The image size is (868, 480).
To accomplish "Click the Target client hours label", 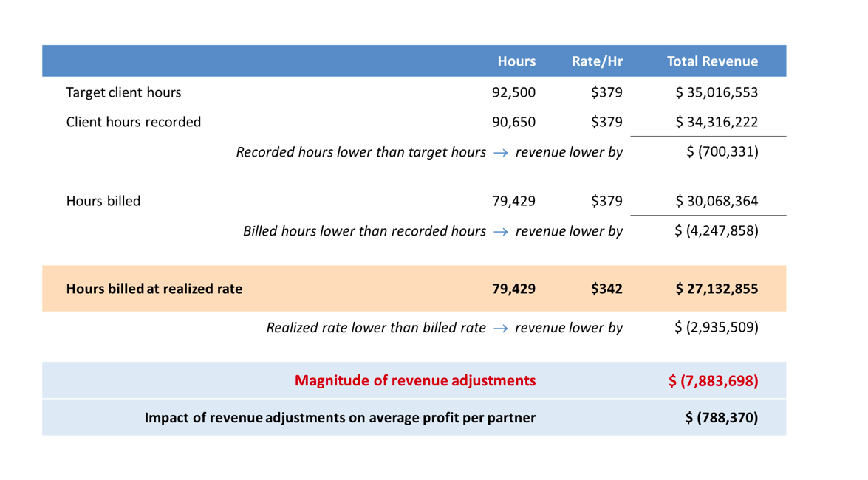I will 123,92.
